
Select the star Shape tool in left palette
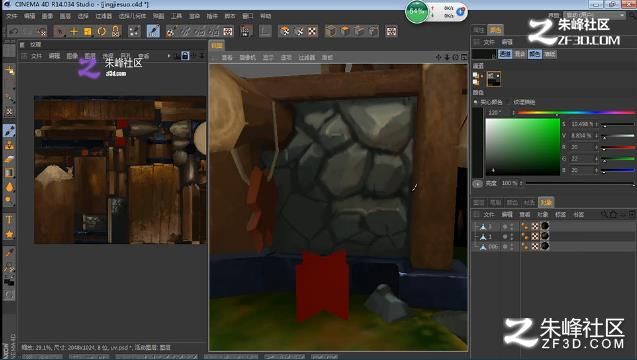9,234
